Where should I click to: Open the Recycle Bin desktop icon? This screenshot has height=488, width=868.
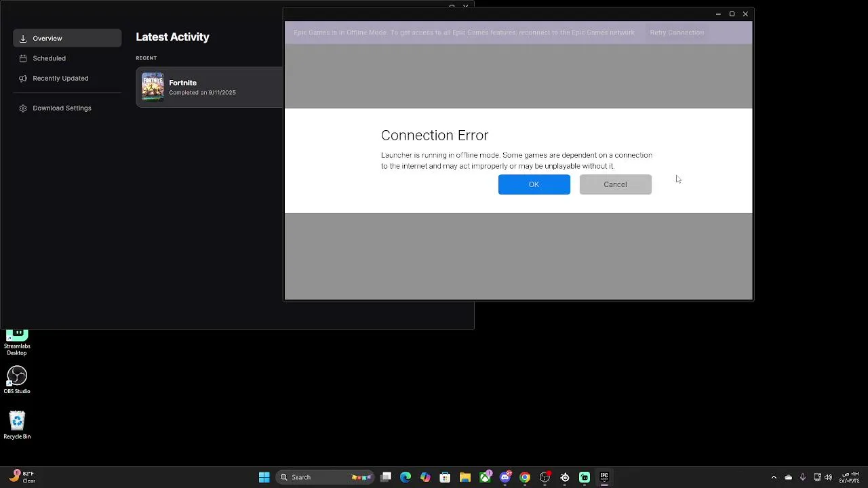(x=17, y=426)
